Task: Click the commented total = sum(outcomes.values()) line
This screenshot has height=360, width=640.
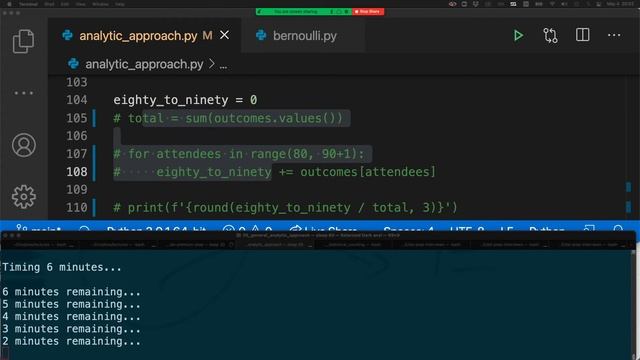Action: point(228,118)
